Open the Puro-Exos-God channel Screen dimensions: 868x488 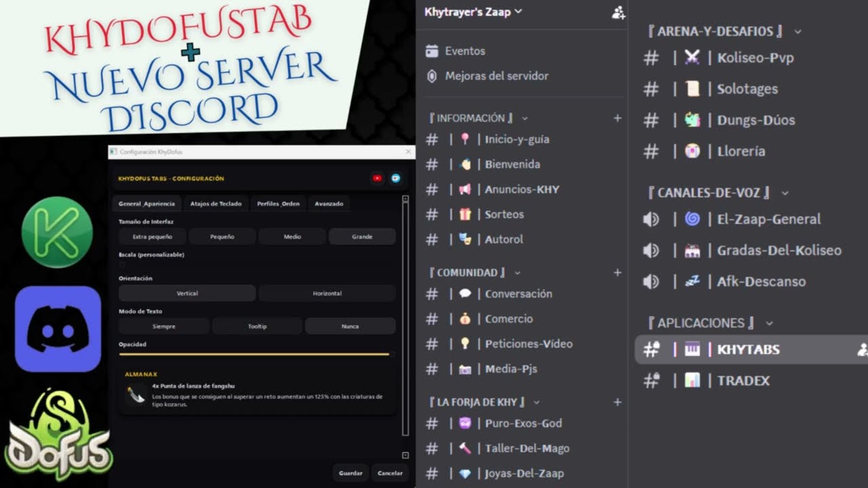(x=524, y=423)
